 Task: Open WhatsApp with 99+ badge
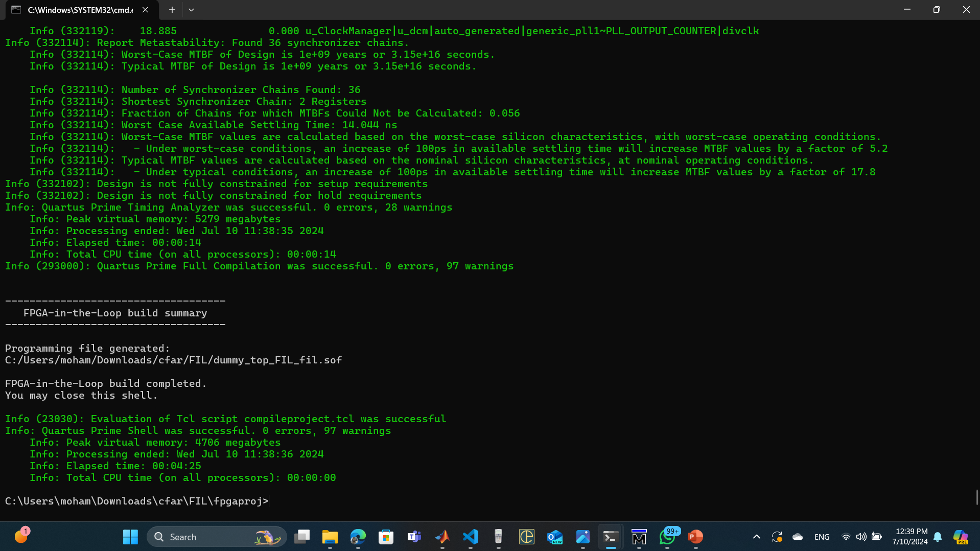[667, 537]
